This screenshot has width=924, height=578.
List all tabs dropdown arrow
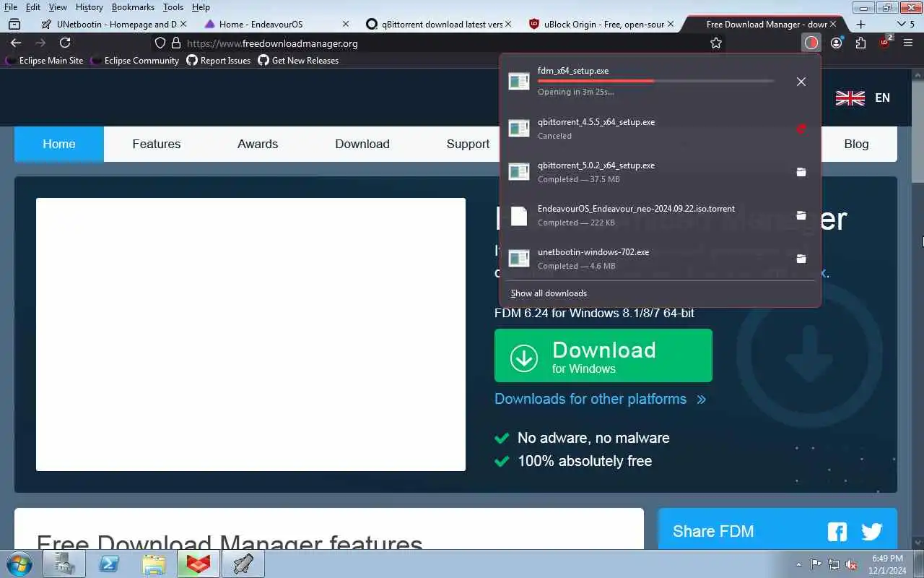pos(901,24)
